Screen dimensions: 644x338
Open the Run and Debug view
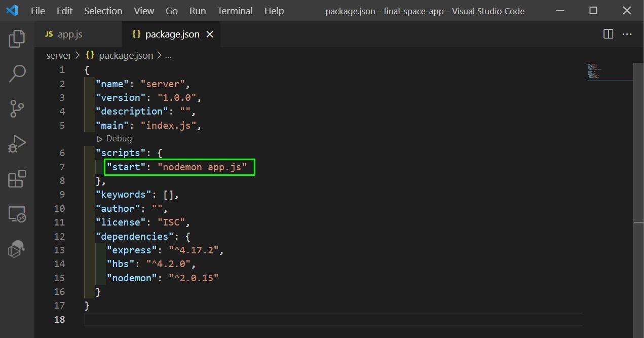click(x=17, y=143)
